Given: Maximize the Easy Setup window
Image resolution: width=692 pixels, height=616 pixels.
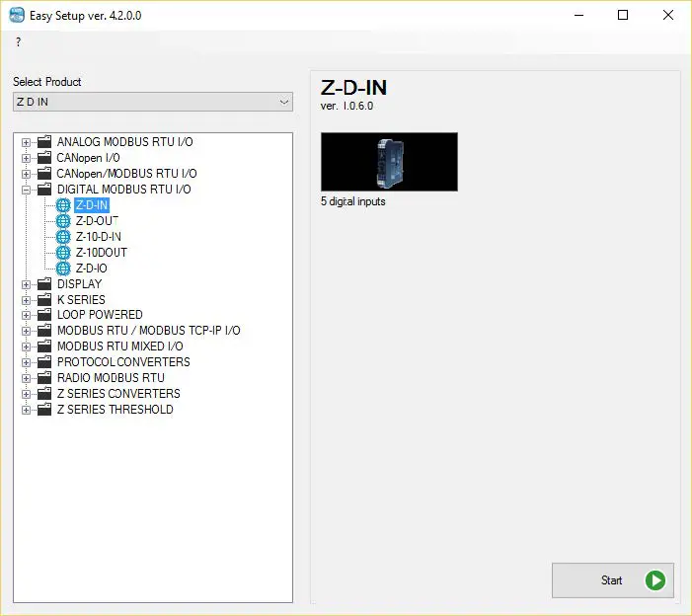Looking at the screenshot, I should tap(623, 15).
